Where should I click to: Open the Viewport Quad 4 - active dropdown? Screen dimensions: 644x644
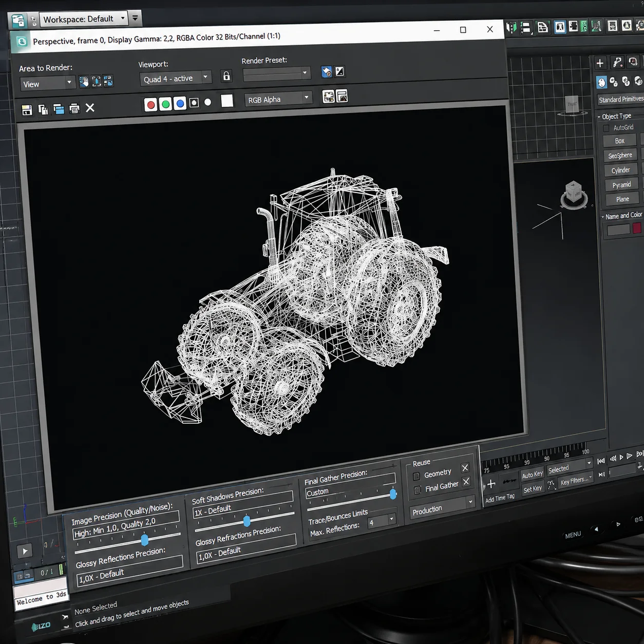click(175, 78)
